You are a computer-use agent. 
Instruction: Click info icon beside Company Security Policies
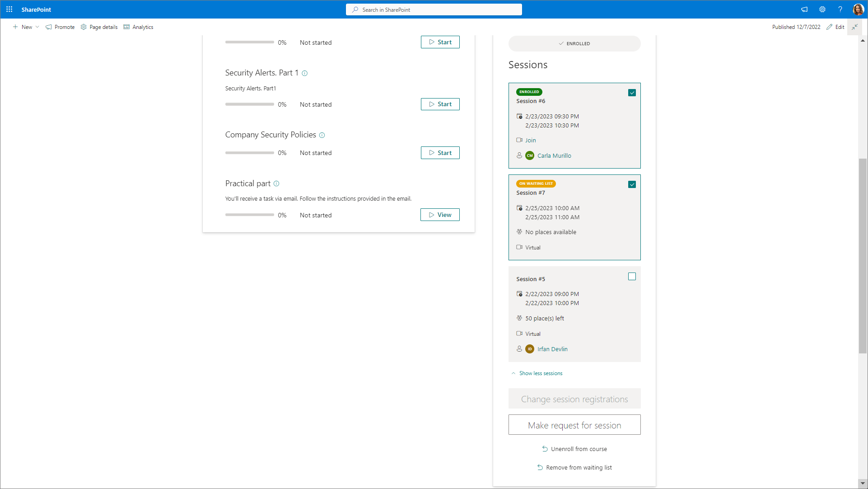322,135
